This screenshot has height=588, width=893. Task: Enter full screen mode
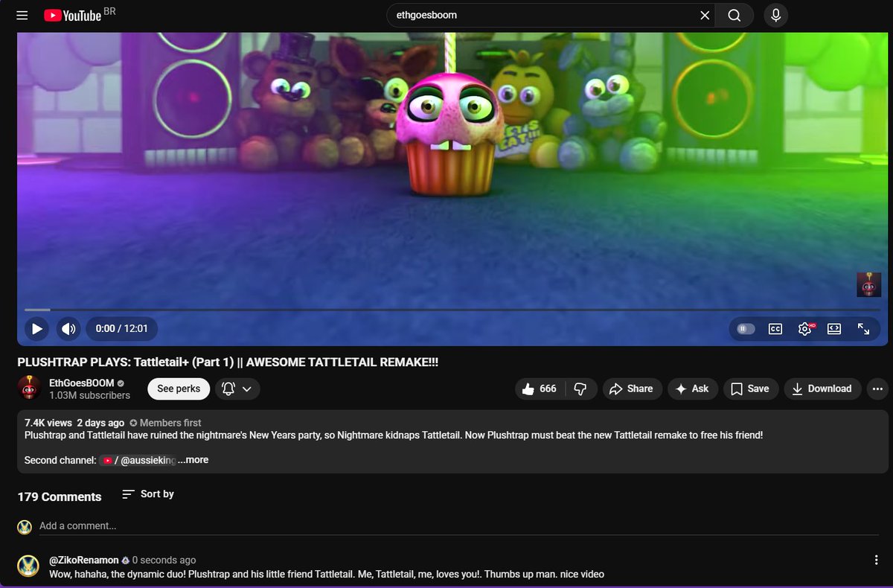coord(864,328)
